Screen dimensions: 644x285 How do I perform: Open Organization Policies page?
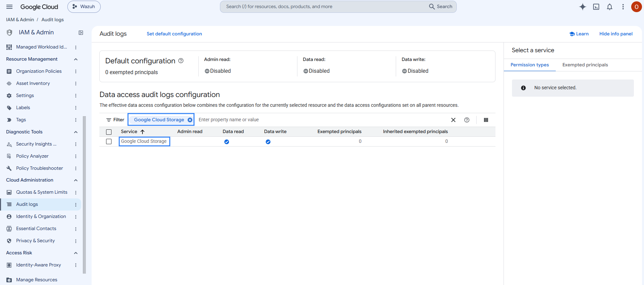[x=39, y=71]
